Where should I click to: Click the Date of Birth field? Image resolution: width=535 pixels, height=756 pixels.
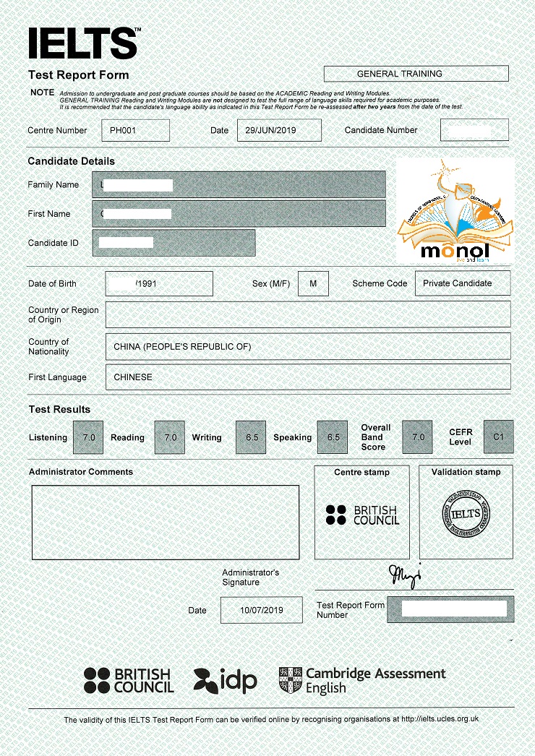click(x=159, y=283)
